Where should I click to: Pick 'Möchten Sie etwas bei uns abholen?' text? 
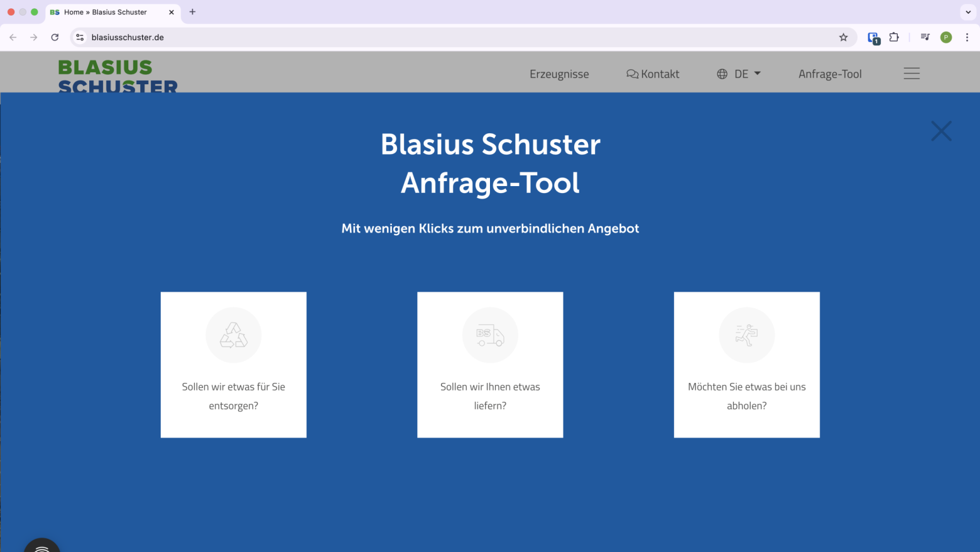(746, 396)
